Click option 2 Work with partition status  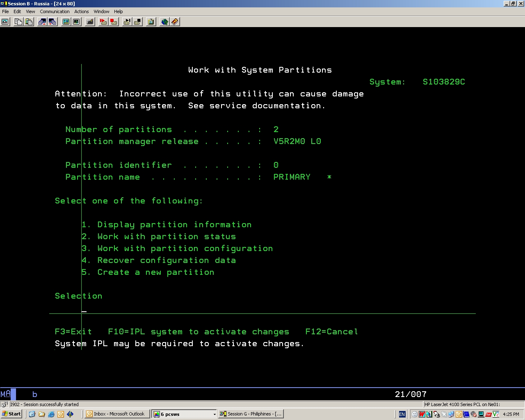coord(159,237)
